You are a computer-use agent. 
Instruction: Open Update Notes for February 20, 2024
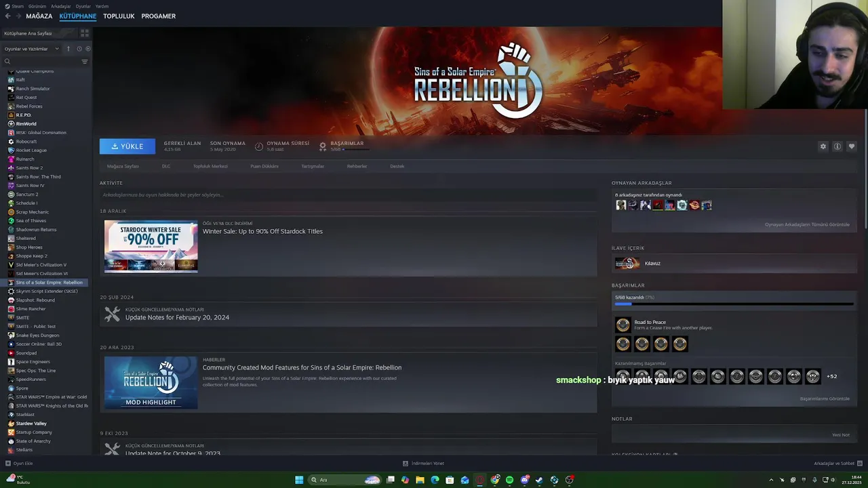coord(177,317)
